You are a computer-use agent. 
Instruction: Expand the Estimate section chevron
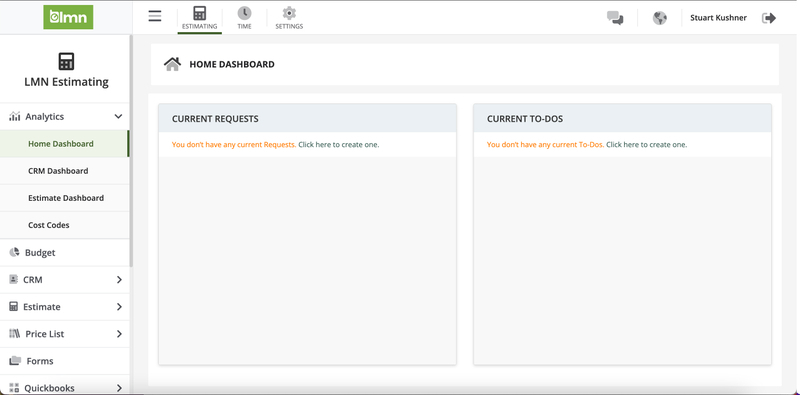click(119, 307)
